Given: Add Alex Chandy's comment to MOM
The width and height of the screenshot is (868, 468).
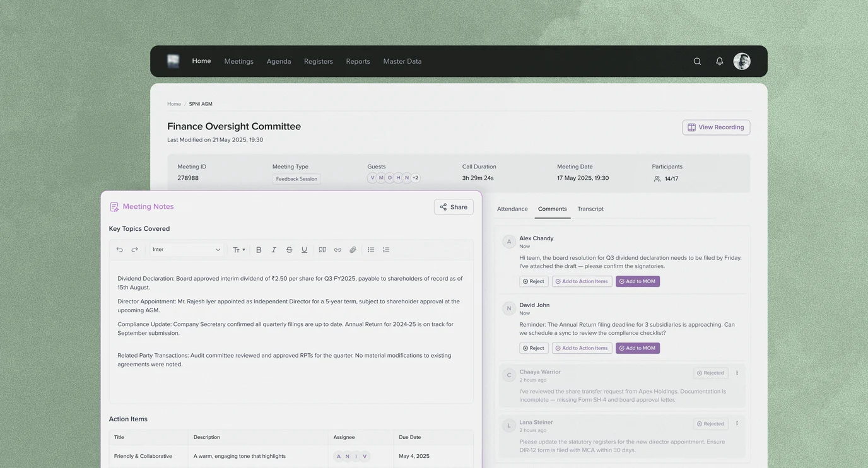Looking at the screenshot, I should pos(638,281).
